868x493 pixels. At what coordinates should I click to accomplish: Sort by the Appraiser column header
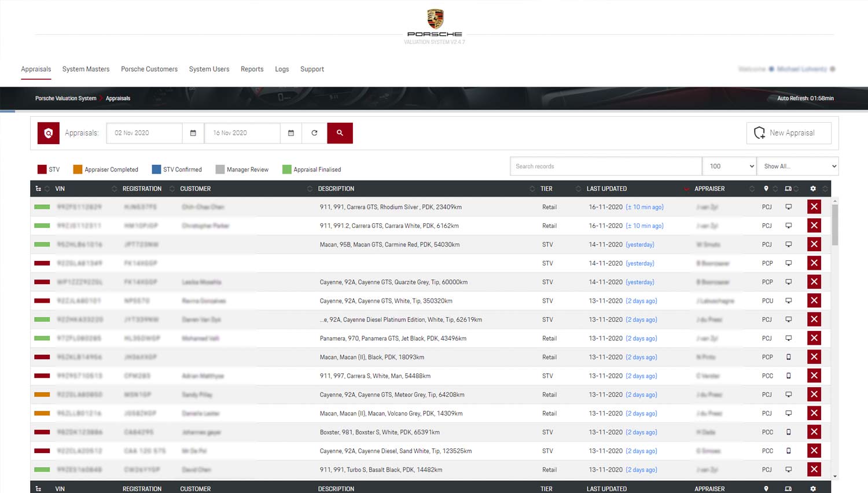[x=709, y=189]
